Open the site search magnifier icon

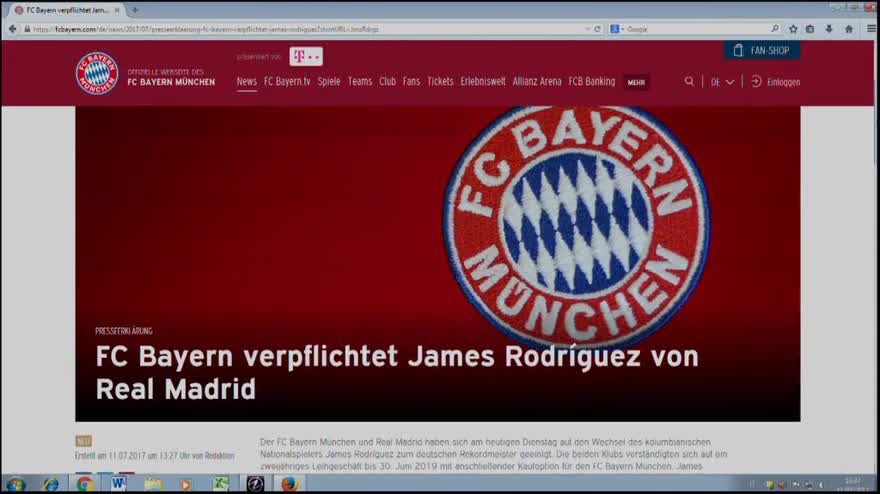point(689,82)
